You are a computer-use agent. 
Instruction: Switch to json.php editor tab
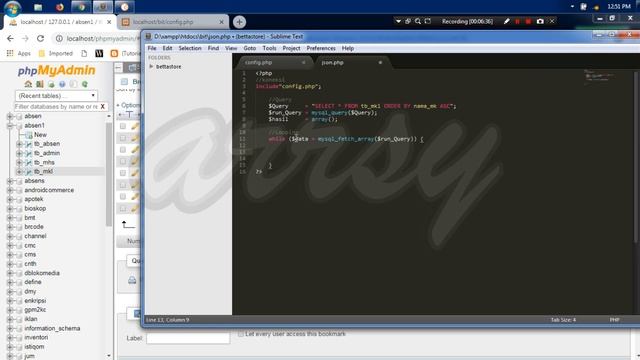[x=351, y=62]
